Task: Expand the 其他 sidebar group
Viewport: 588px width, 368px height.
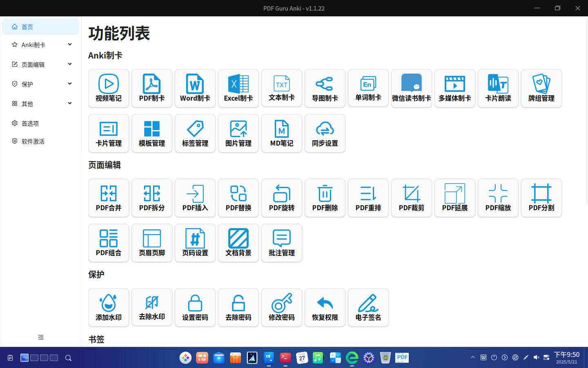Action: point(41,103)
